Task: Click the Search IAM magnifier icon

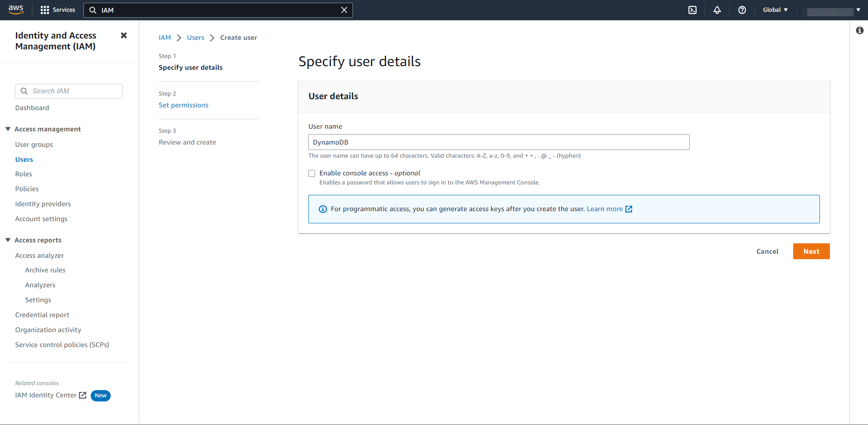Action: pos(24,91)
